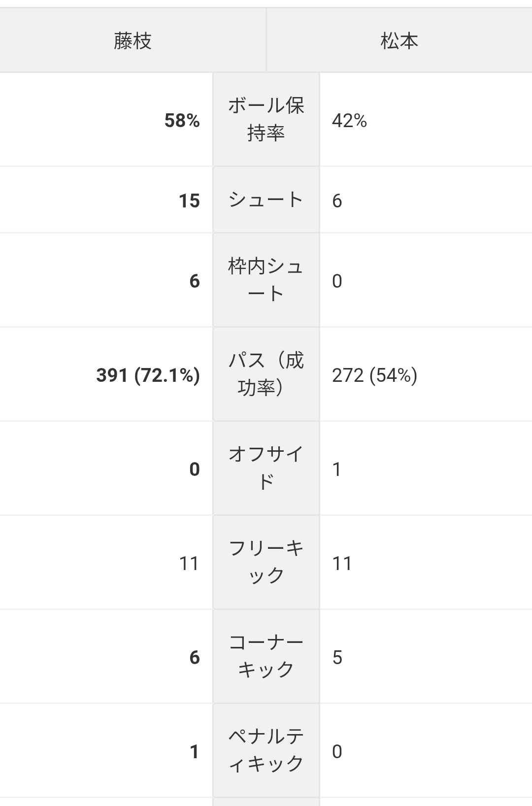
Task: Tap the コーナーキック row label
Action: [266, 656]
